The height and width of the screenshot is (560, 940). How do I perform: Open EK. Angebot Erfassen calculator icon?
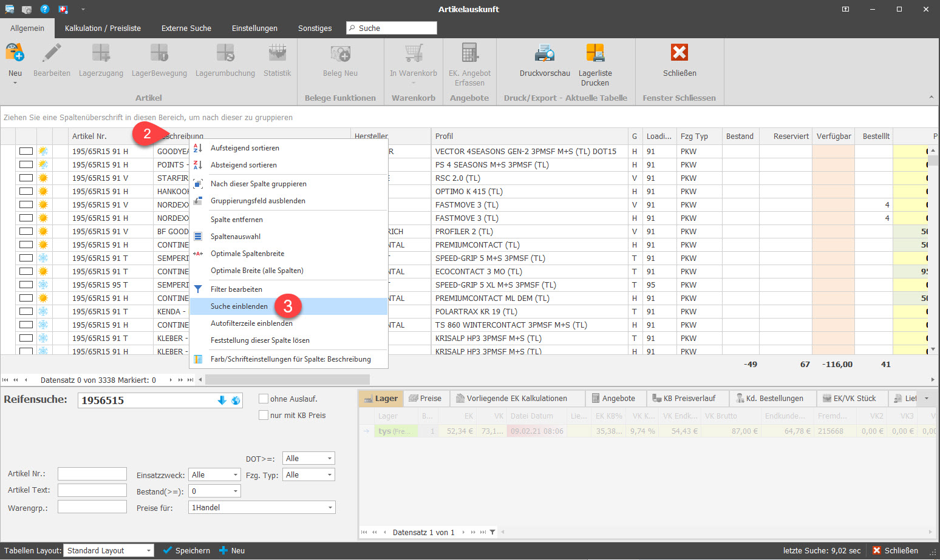469,53
